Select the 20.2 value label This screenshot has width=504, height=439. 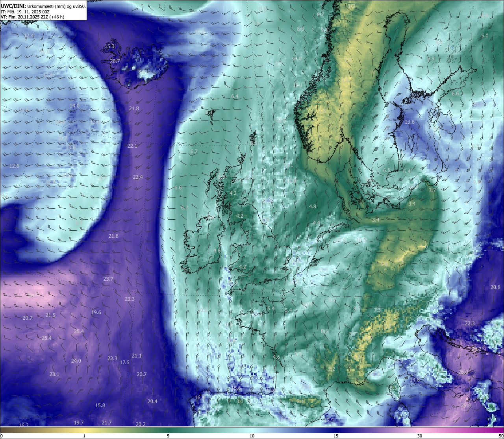pyautogui.click(x=141, y=424)
